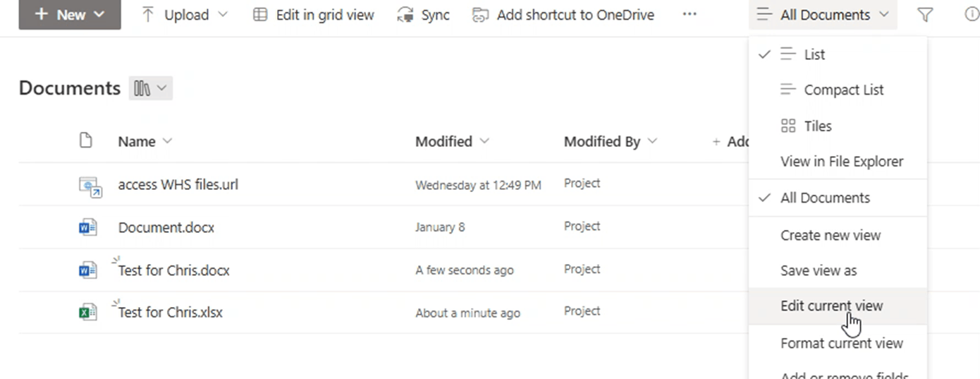Screen dimensions: 980x379
Task: Expand the New button dropdown
Action: click(70, 15)
